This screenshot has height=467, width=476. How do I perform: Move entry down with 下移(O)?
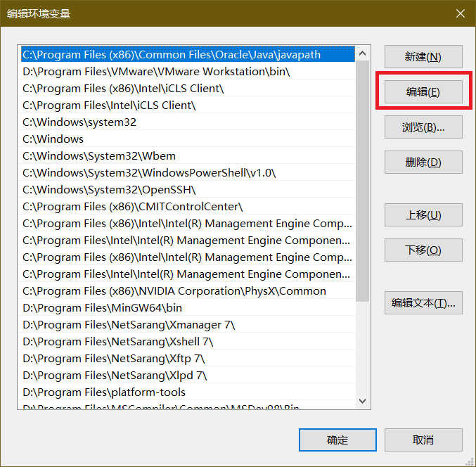(x=423, y=250)
